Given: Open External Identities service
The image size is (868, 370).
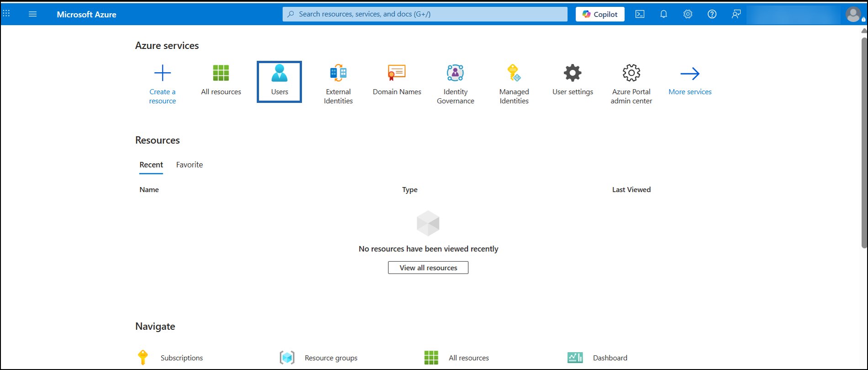Looking at the screenshot, I should [339, 73].
